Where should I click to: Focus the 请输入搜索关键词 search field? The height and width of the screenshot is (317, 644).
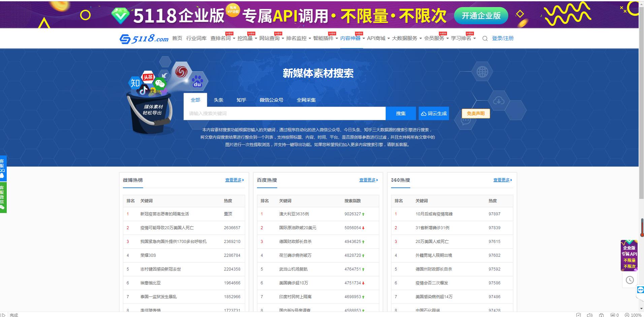click(285, 113)
